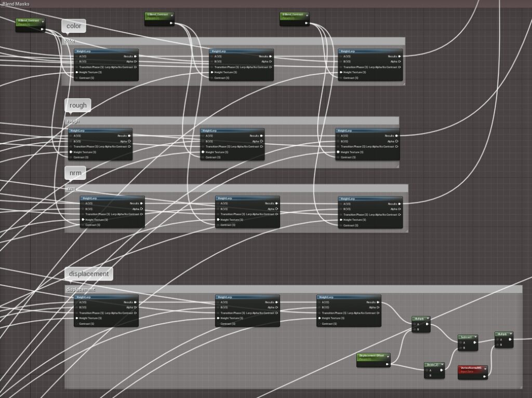
Task: Click the displacement comment box resize handle
Action: tap(521, 387)
